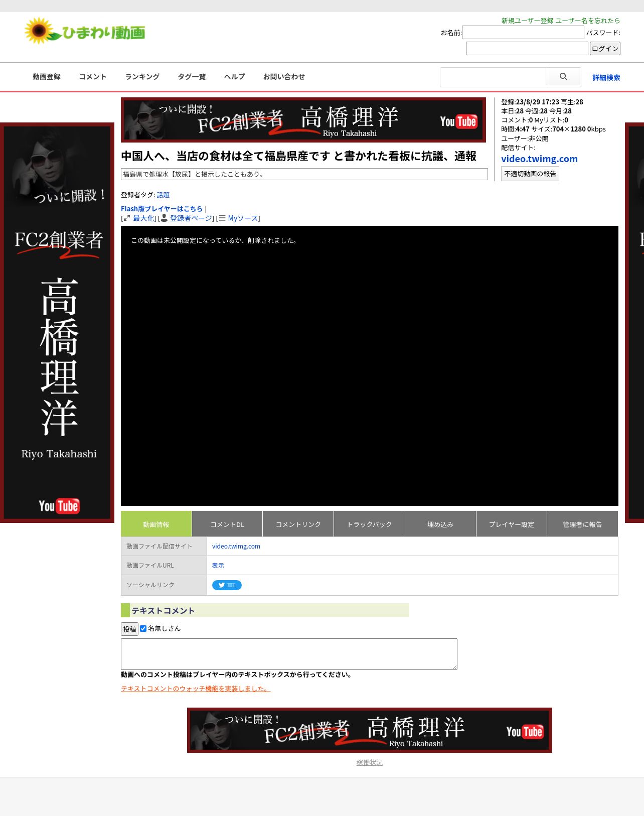Click the maximize arrows icon

click(x=126, y=218)
